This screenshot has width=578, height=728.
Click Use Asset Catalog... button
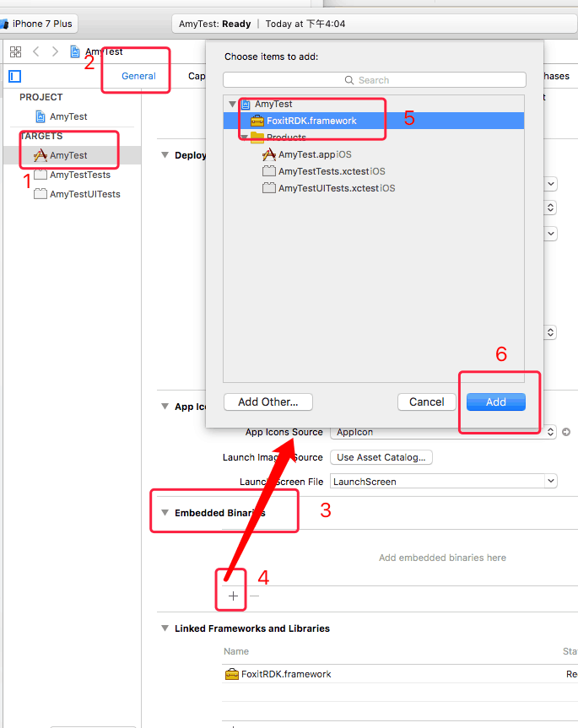click(x=381, y=457)
